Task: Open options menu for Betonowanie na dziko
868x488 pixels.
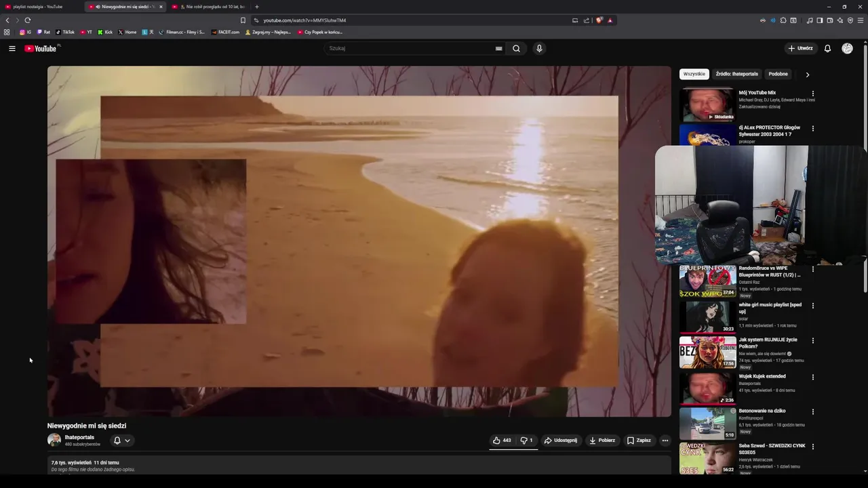Action: click(x=813, y=411)
